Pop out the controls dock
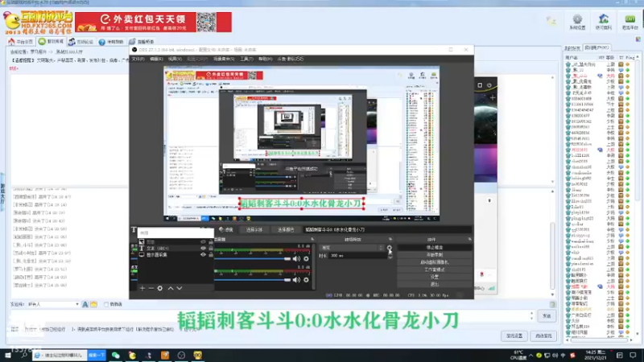Image resolution: width=644 pixels, height=362 pixels. tap(469, 239)
